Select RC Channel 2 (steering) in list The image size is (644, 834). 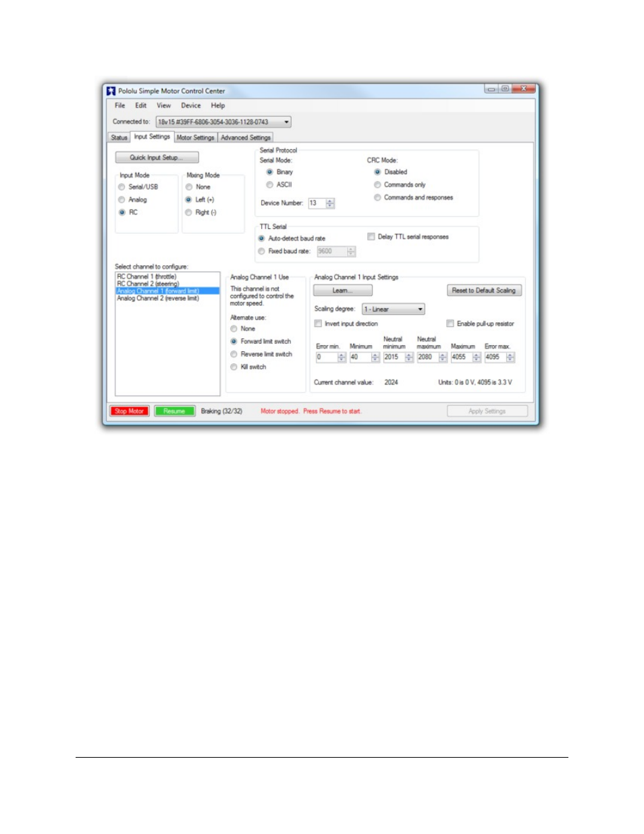click(167, 284)
